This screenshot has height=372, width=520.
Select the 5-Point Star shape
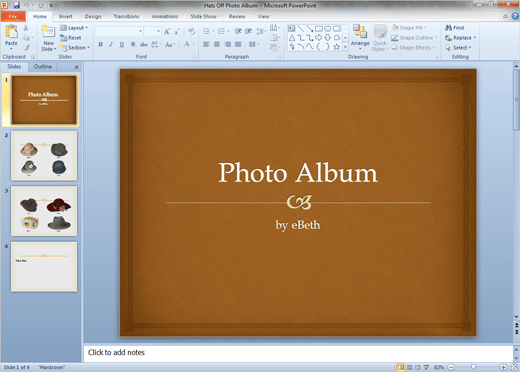tap(337, 47)
